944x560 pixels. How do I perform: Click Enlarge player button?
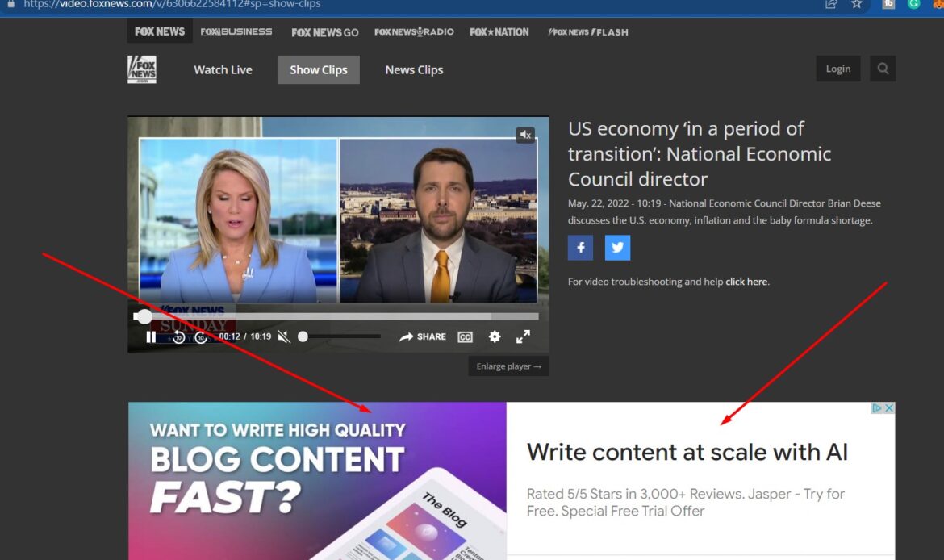click(x=509, y=366)
